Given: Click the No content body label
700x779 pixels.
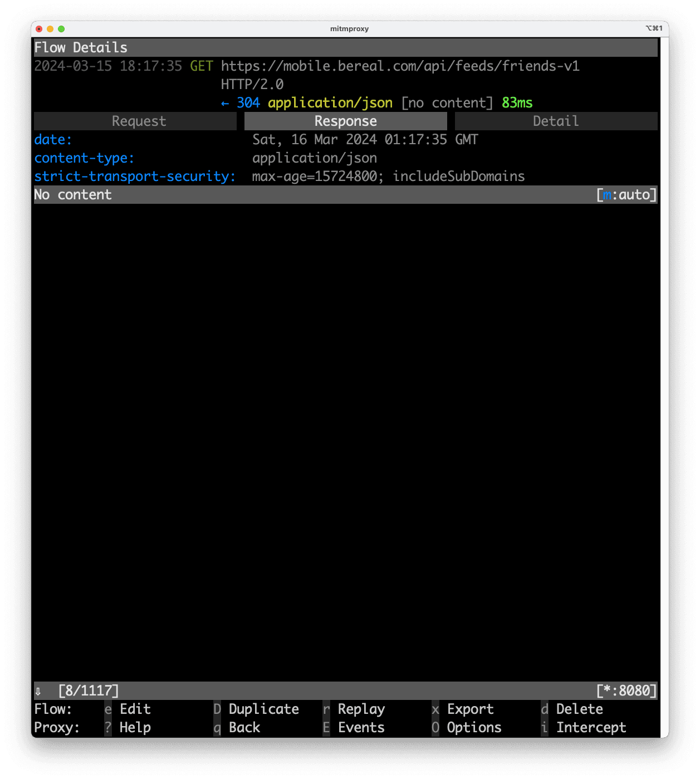Looking at the screenshot, I should point(73,194).
